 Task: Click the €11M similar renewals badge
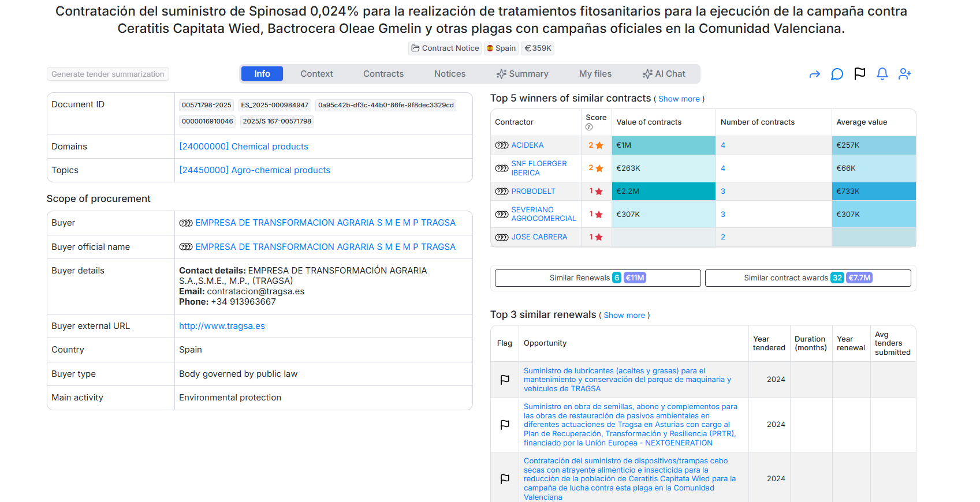(x=635, y=278)
